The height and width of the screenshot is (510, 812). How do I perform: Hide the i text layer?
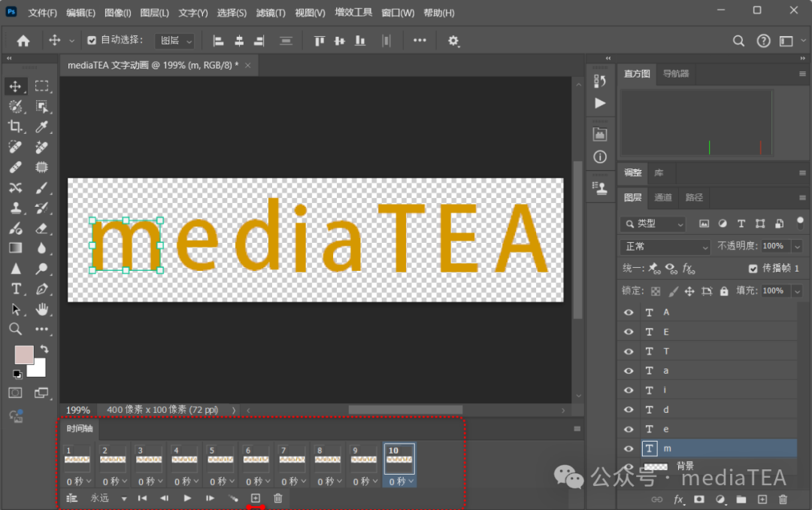pyautogui.click(x=629, y=390)
